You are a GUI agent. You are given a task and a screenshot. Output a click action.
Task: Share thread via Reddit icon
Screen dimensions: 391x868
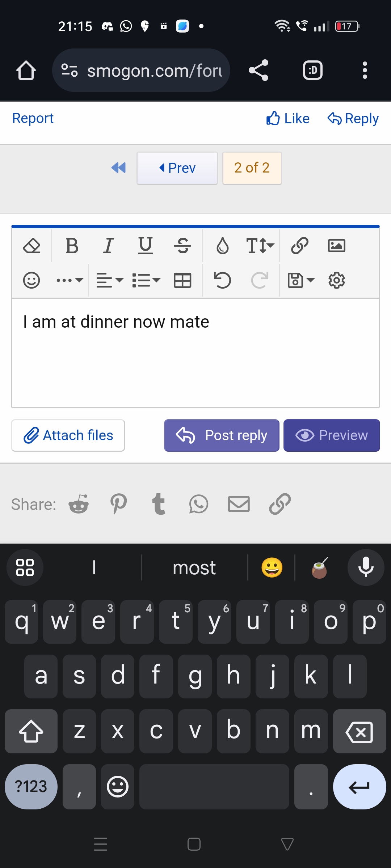click(79, 504)
